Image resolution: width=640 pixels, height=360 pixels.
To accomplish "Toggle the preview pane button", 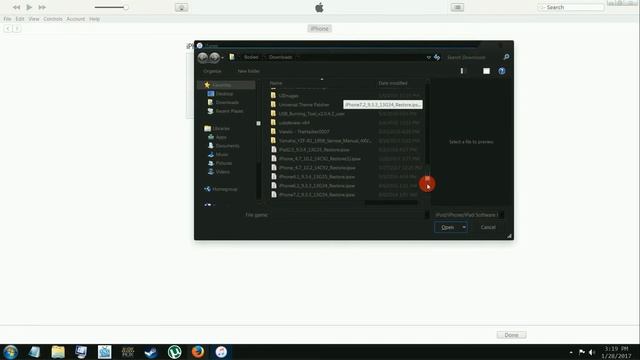I will pyautogui.click(x=487, y=71).
